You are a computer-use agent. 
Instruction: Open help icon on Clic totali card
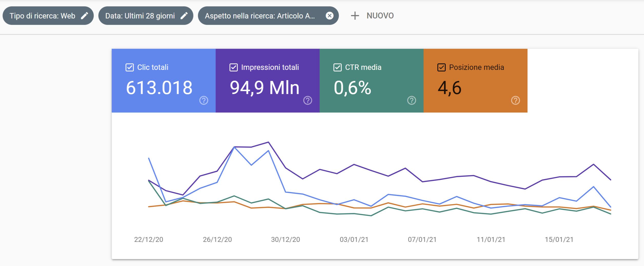coord(204,100)
